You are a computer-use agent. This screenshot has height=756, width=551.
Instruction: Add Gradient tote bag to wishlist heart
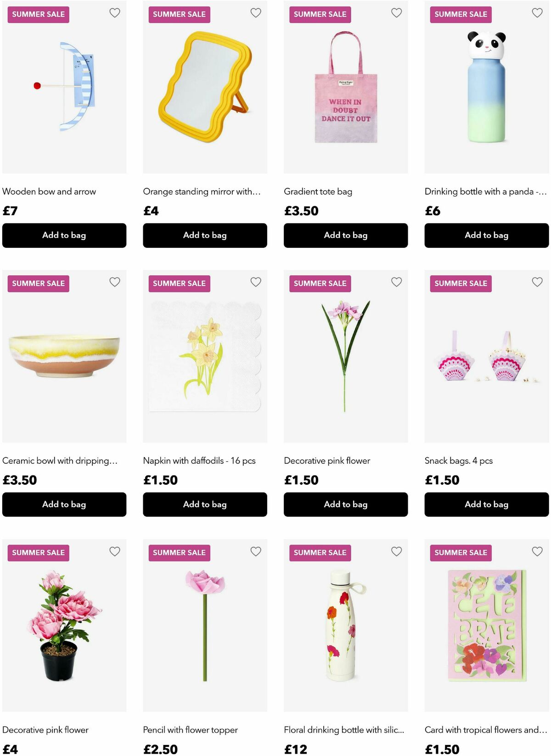pyautogui.click(x=397, y=13)
